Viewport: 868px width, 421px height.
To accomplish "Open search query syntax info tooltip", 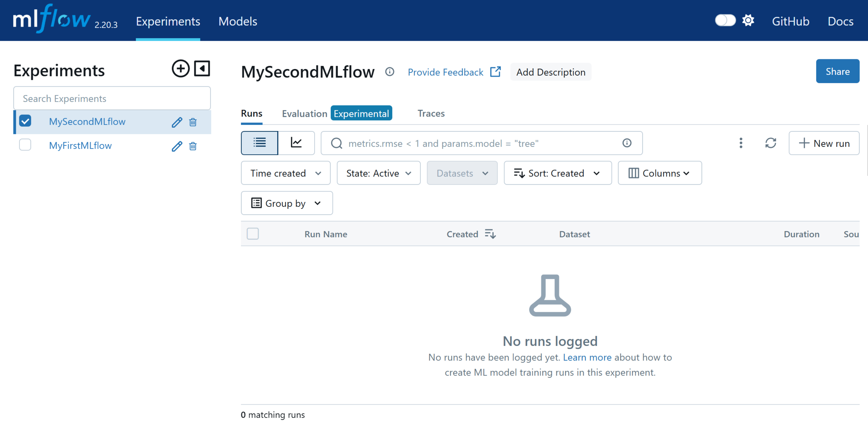I will pos(627,143).
